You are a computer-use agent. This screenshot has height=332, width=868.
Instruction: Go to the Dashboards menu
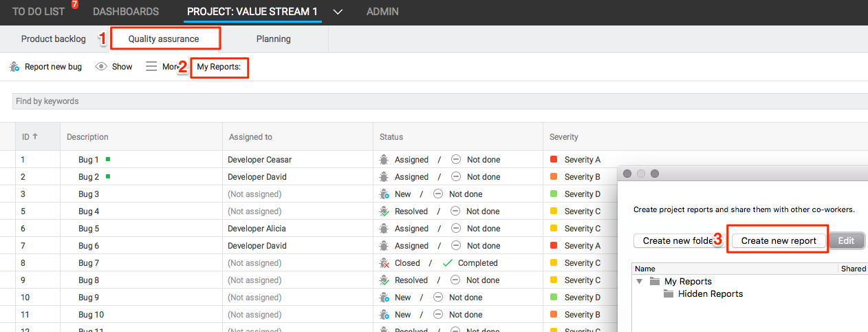126,12
